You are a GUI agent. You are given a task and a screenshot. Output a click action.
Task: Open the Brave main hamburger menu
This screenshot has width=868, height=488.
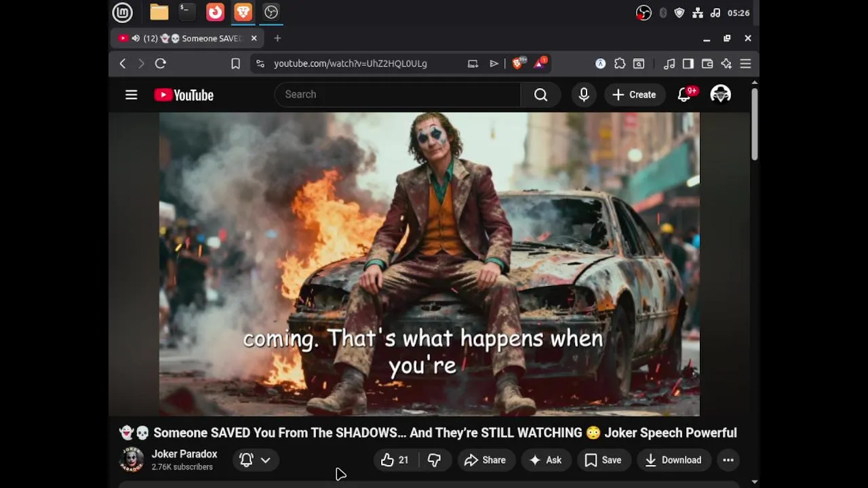tap(745, 64)
